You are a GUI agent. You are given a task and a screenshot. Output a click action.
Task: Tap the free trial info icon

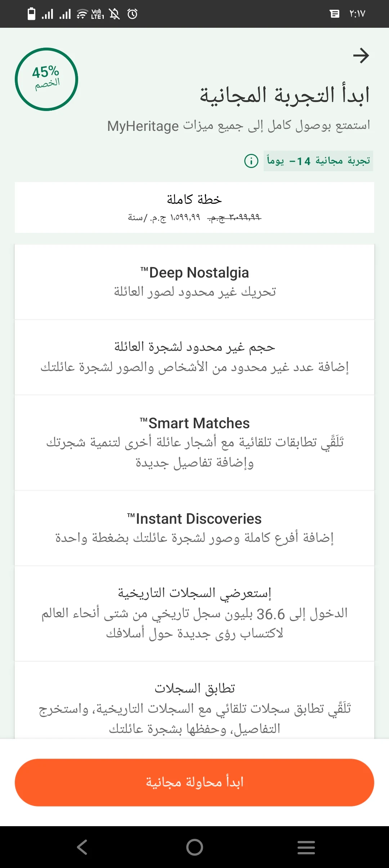pyautogui.click(x=251, y=161)
